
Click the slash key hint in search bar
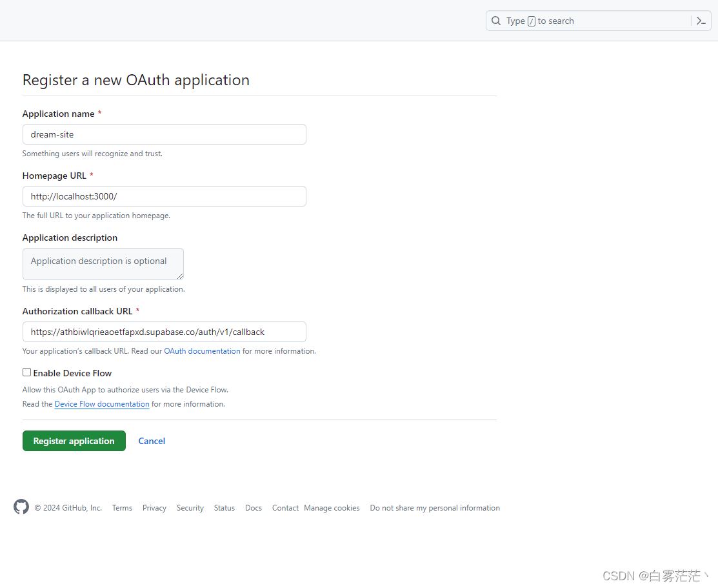(x=531, y=20)
